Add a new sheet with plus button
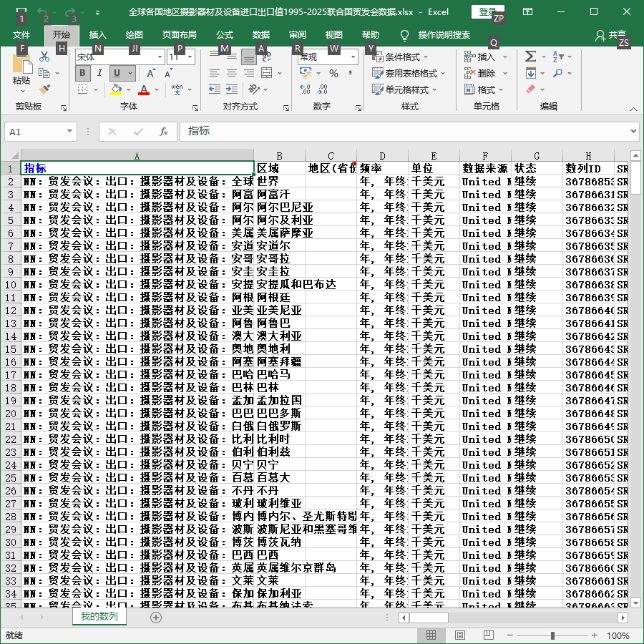Screen dimensions: 644x644 pyautogui.click(x=156, y=618)
